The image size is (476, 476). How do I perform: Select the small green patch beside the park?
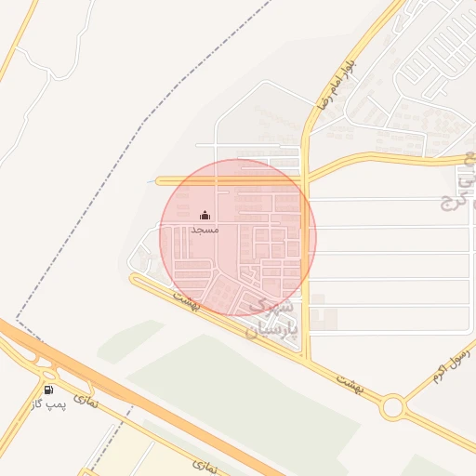130,341
